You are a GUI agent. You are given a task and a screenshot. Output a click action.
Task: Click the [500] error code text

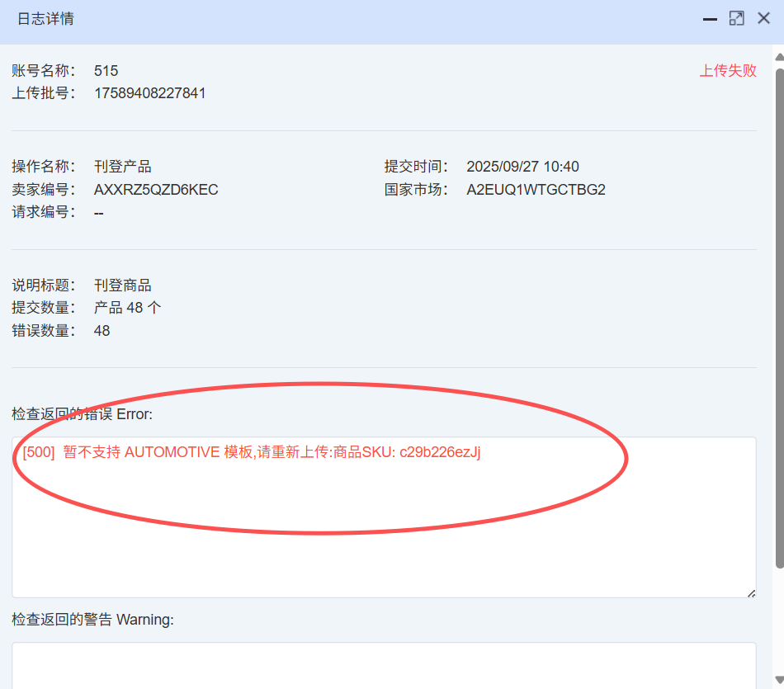point(39,452)
